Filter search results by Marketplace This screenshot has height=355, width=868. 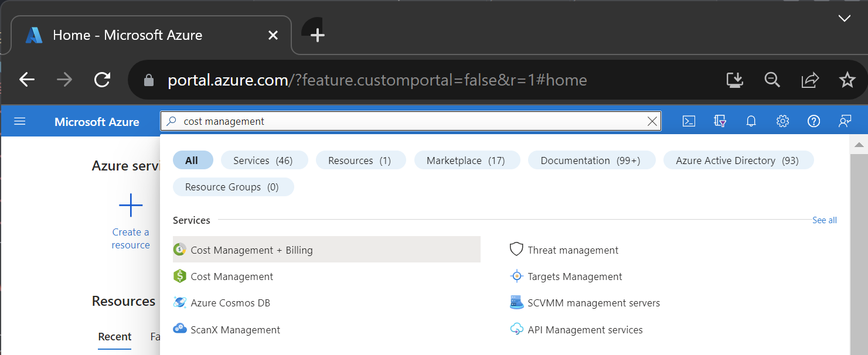pyautogui.click(x=465, y=161)
